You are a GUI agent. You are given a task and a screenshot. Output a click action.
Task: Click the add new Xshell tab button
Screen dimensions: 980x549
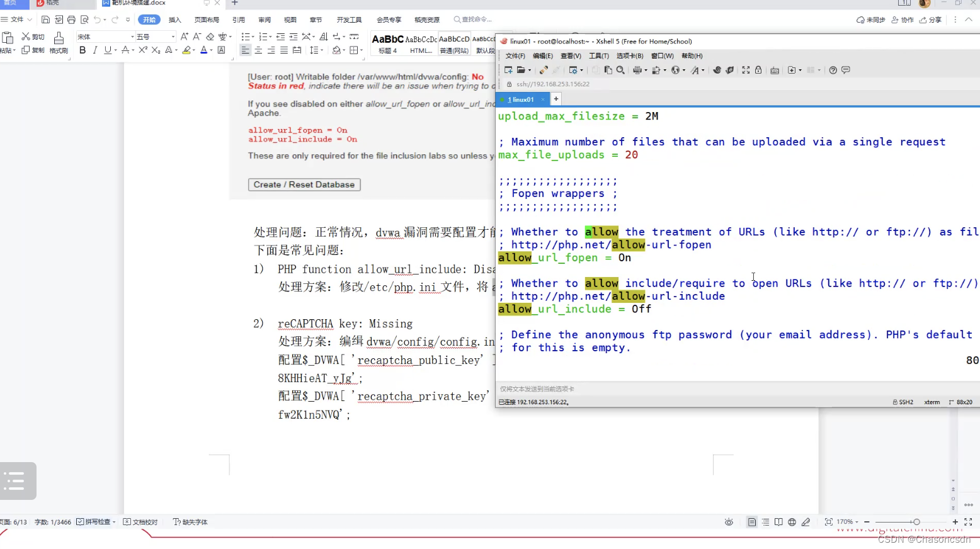point(556,99)
